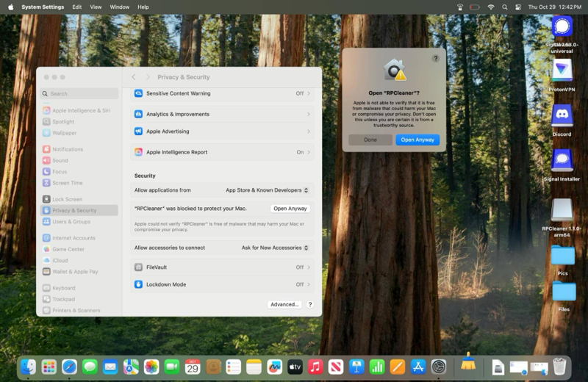Image resolution: width=588 pixels, height=382 pixels.
Task: Select Focus in the sidebar
Action: pos(79,172)
